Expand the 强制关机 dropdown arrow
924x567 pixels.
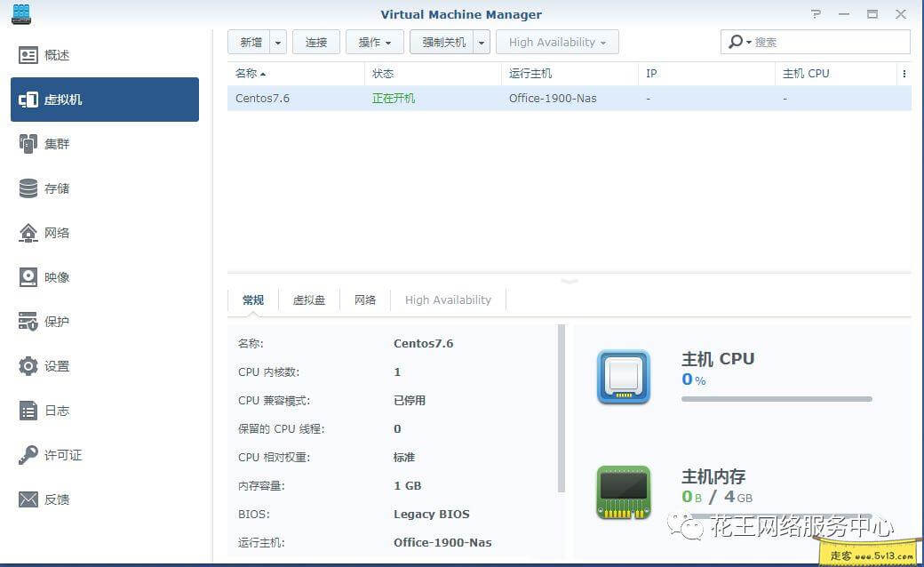coord(480,42)
